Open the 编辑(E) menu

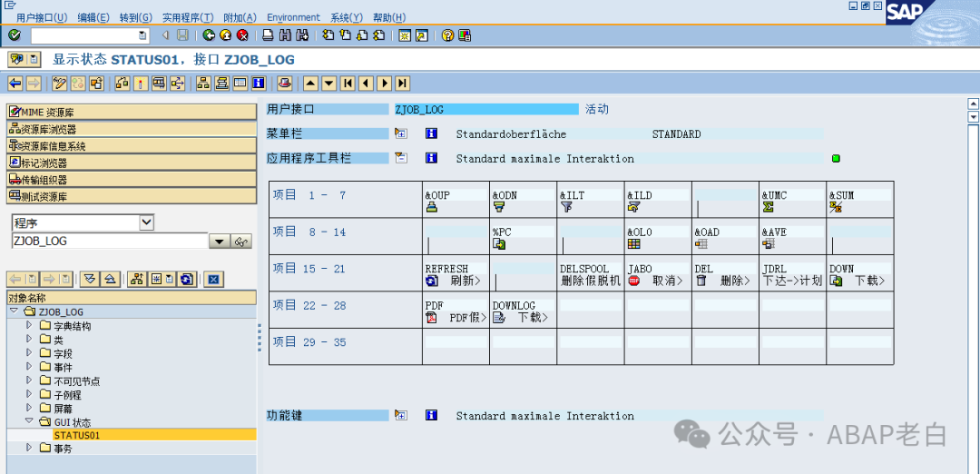tap(93, 17)
